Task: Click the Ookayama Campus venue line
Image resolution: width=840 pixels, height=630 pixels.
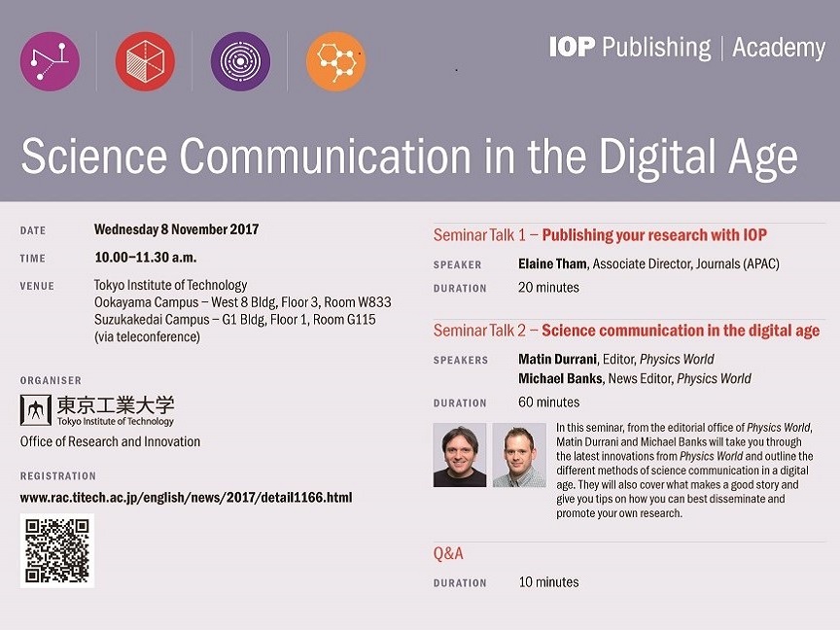Action: click(243, 302)
